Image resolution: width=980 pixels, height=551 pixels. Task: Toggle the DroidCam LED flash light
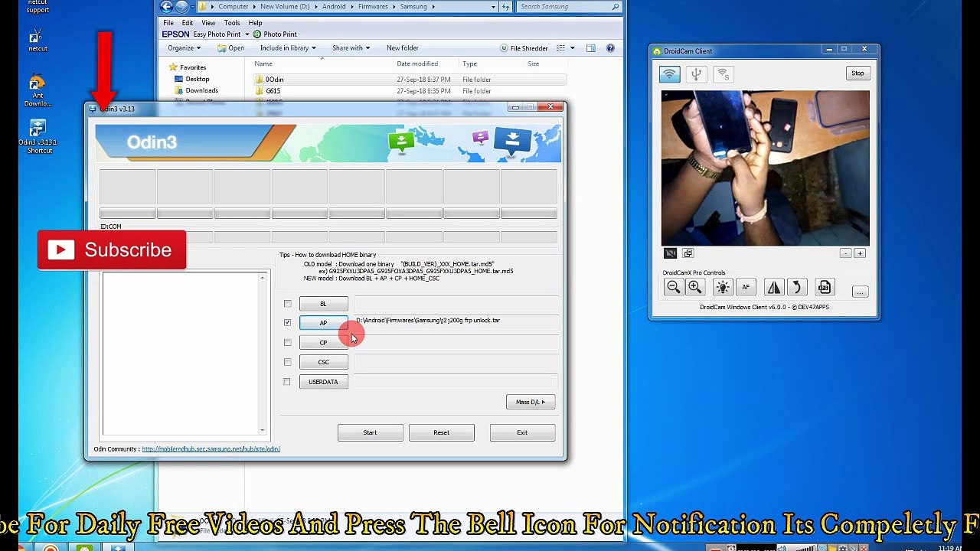click(722, 287)
